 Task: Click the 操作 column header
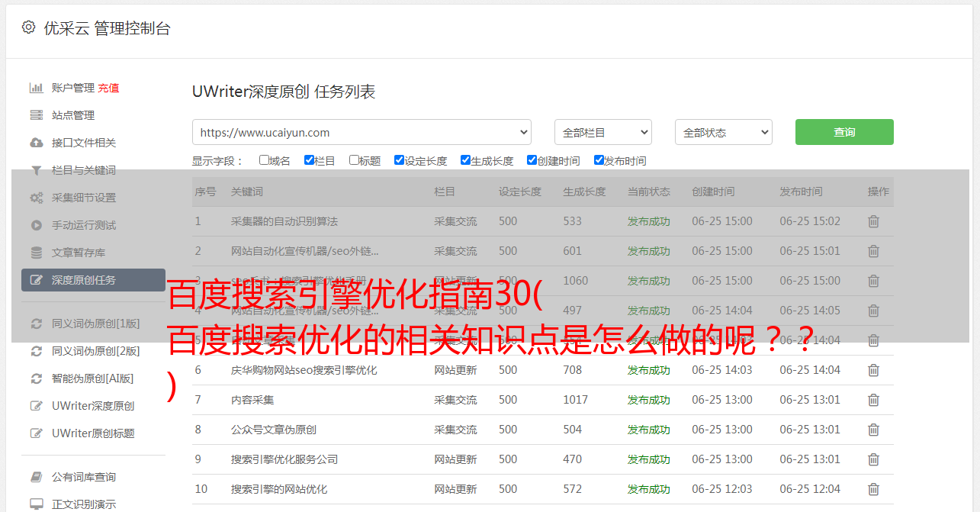[879, 192]
